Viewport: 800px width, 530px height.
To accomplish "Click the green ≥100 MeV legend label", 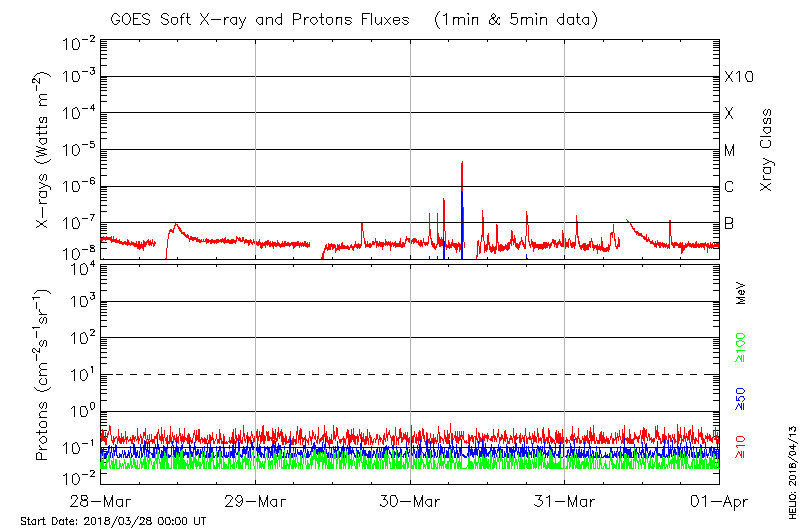I will (741, 348).
